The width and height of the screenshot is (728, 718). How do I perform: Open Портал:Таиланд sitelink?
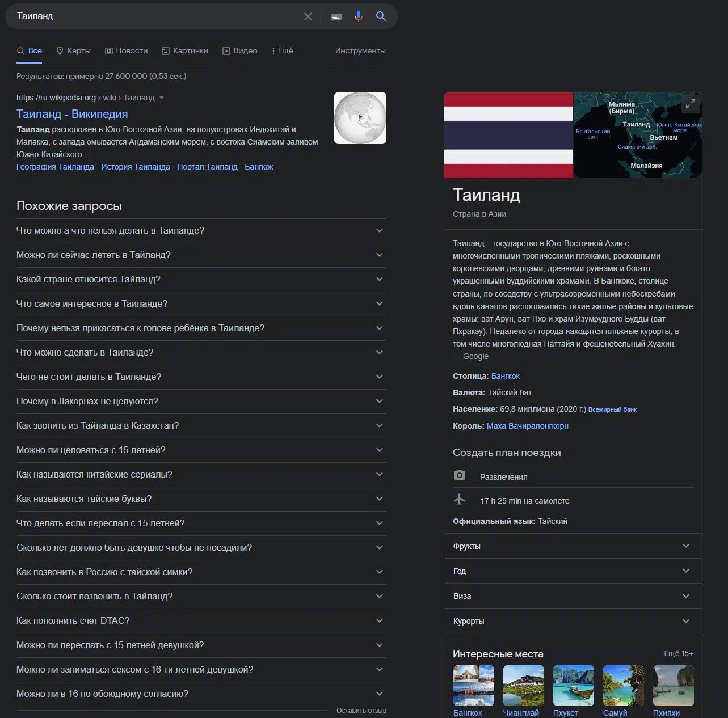pos(207,167)
